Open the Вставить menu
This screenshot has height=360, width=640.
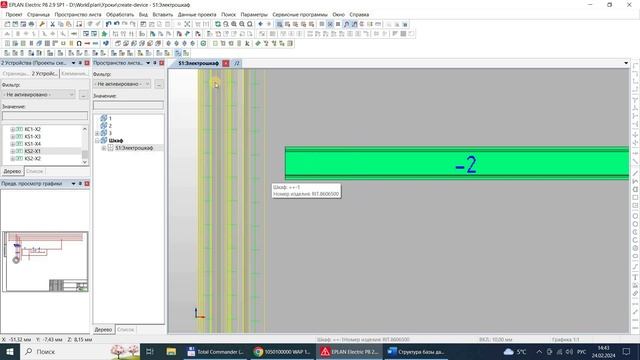pyautogui.click(x=162, y=14)
